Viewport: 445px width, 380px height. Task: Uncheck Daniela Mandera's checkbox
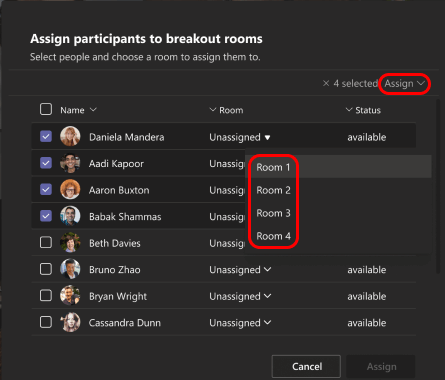point(46,136)
